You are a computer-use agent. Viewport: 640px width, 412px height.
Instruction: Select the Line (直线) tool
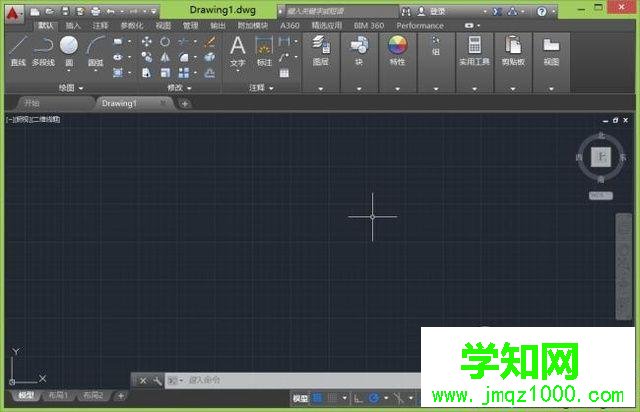[18, 51]
